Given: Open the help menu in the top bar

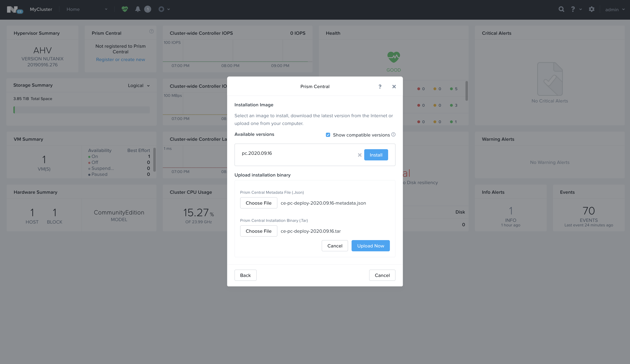Looking at the screenshot, I should pos(576,9).
